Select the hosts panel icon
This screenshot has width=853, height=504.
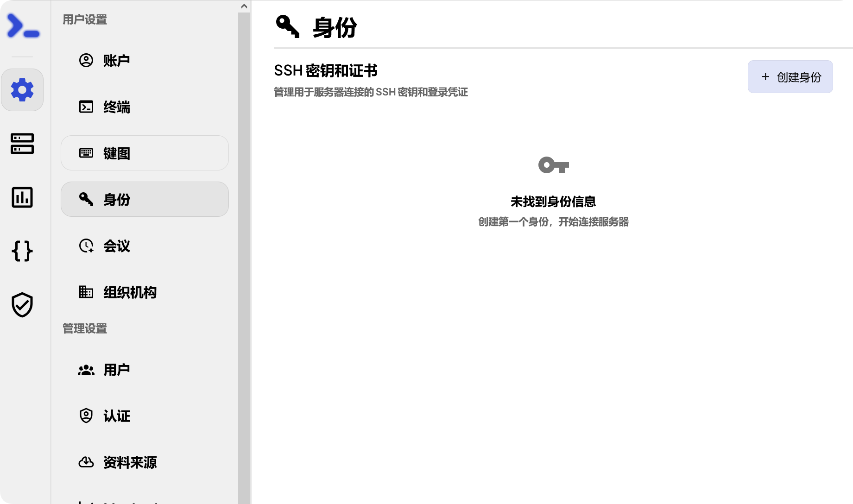tap(22, 144)
